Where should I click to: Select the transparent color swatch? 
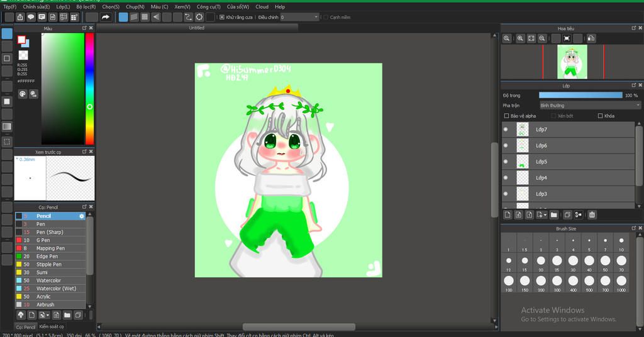(23, 55)
